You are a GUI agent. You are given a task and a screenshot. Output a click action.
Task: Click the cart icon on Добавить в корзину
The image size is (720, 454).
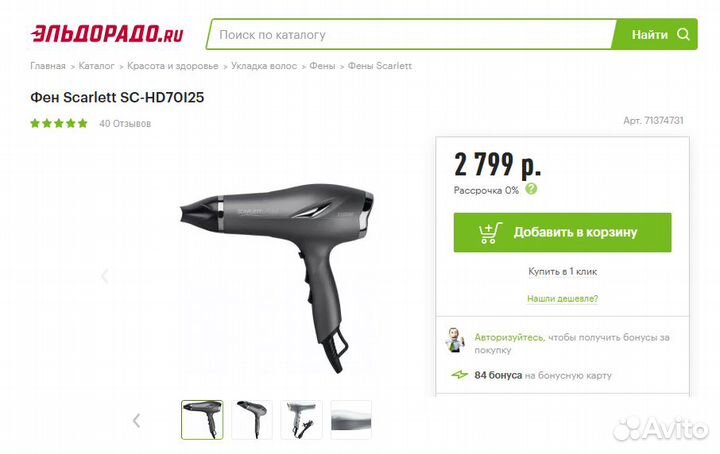pos(489,233)
